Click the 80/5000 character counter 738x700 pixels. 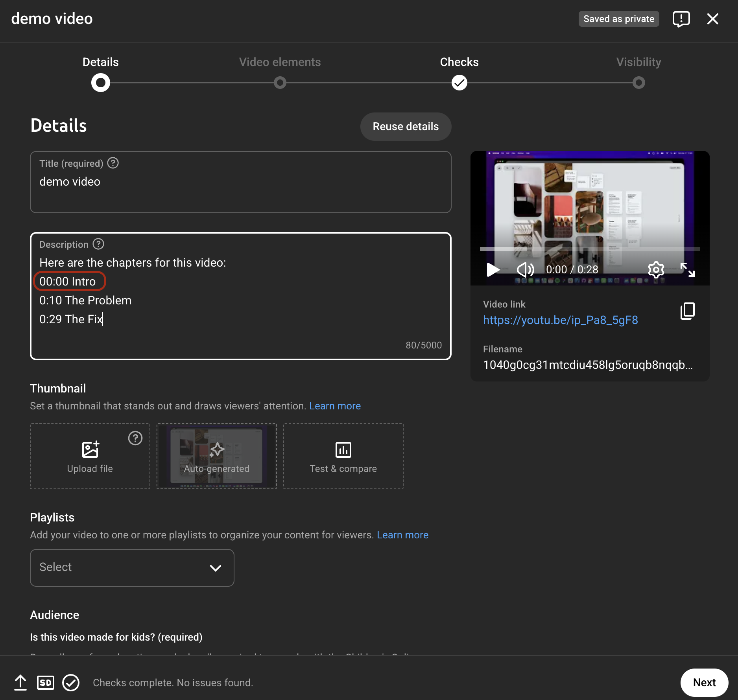[424, 345]
